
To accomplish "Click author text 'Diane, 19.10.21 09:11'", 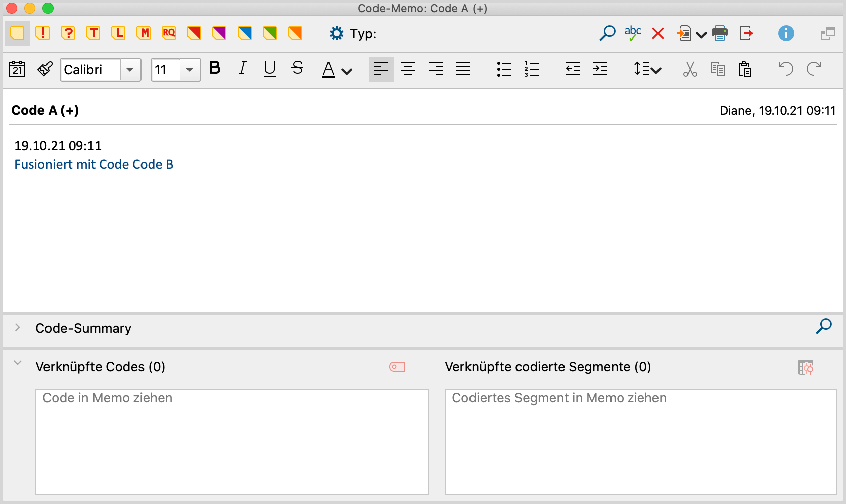I will point(778,111).
